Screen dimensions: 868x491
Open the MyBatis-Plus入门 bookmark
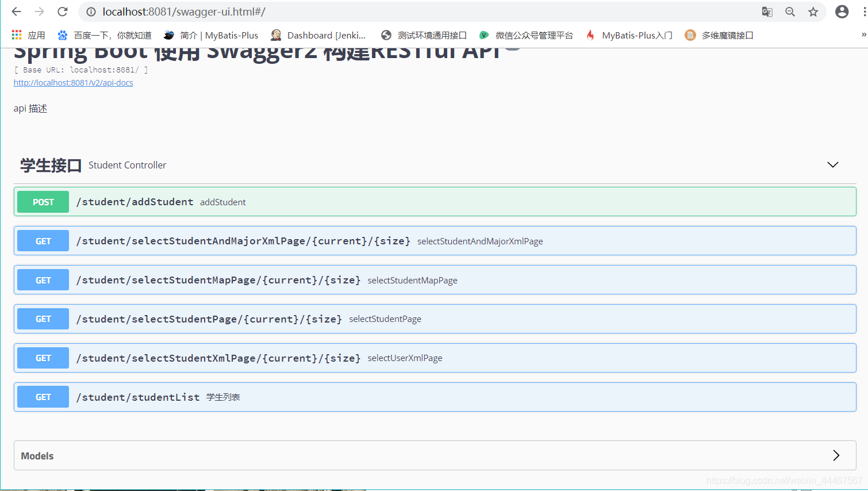point(629,35)
